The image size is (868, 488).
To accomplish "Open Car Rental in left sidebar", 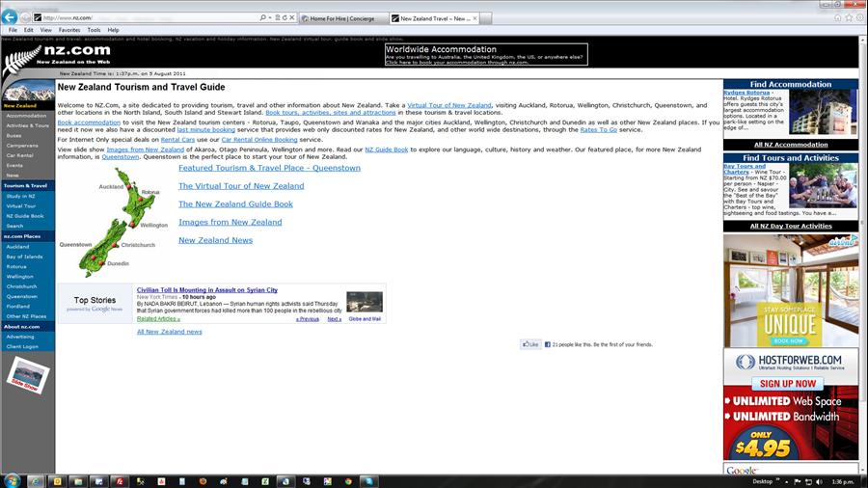I will [x=19, y=155].
